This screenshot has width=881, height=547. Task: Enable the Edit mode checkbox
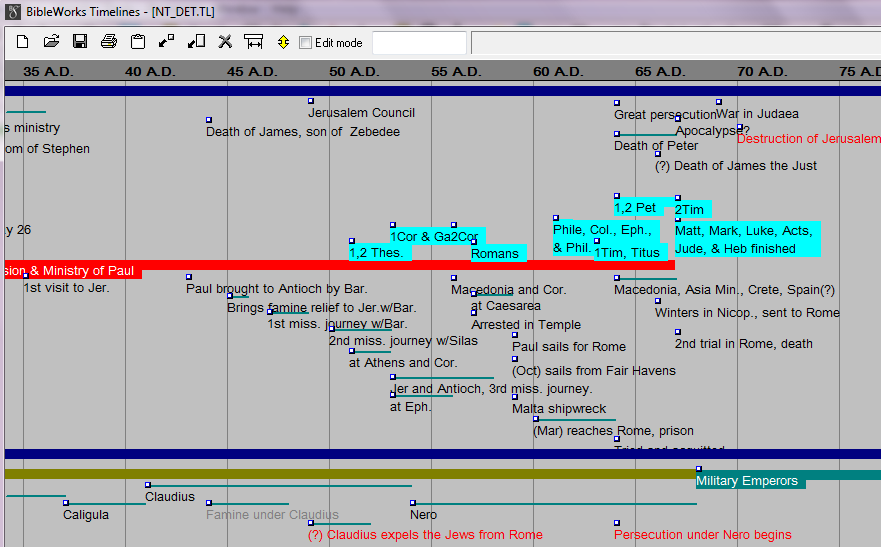point(305,43)
